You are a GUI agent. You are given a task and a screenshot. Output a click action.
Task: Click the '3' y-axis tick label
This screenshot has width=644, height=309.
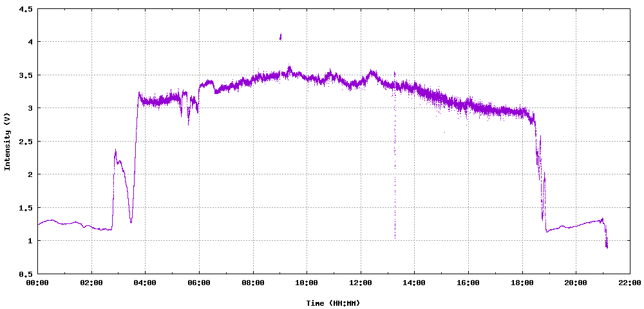coord(30,108)
